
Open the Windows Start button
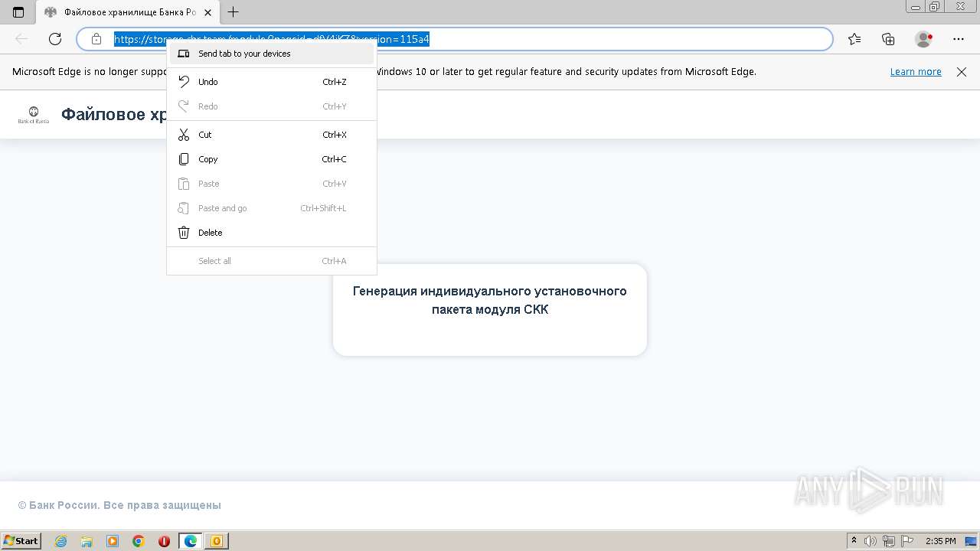(21, 541)
